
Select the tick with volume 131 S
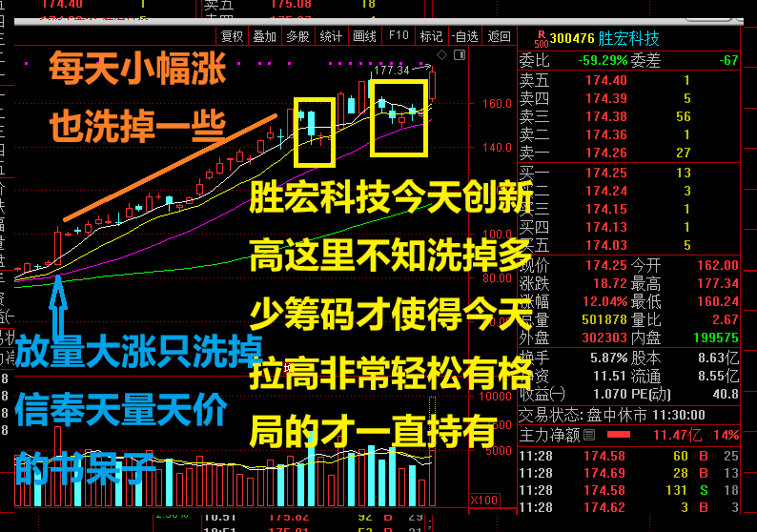point(628,490)
